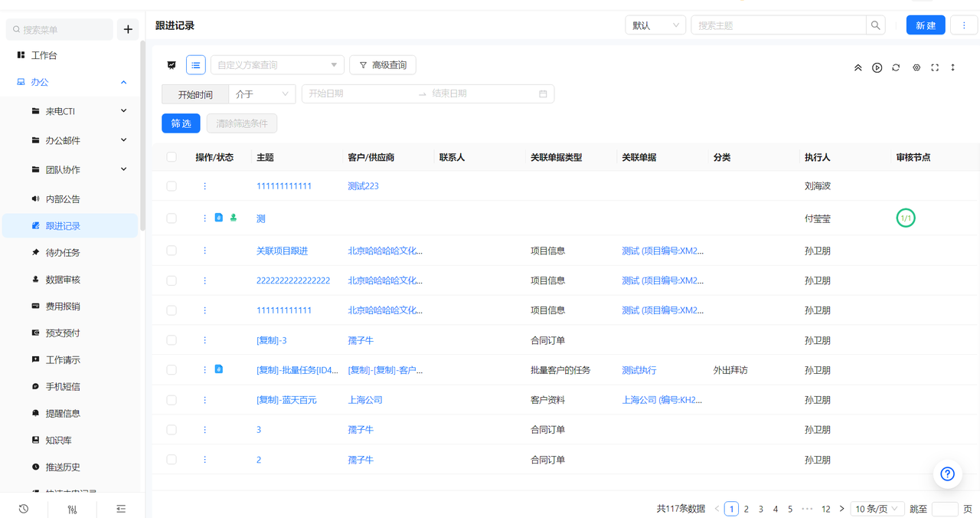
Task: Open the 测试执行 linked document
Action: click(639, 370)
